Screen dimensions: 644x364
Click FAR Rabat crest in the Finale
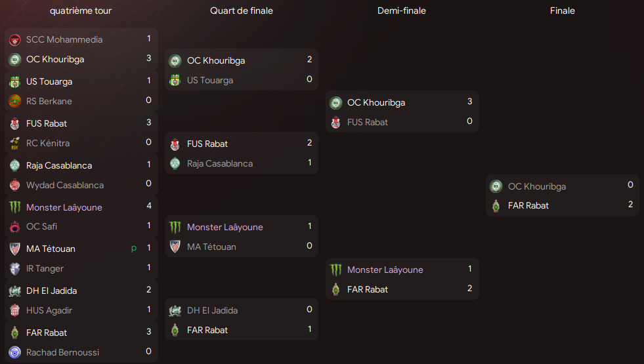point(496,206)
